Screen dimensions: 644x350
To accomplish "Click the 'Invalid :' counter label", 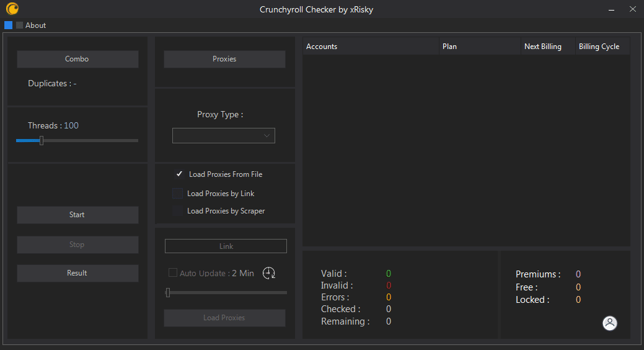I will 337,285.
